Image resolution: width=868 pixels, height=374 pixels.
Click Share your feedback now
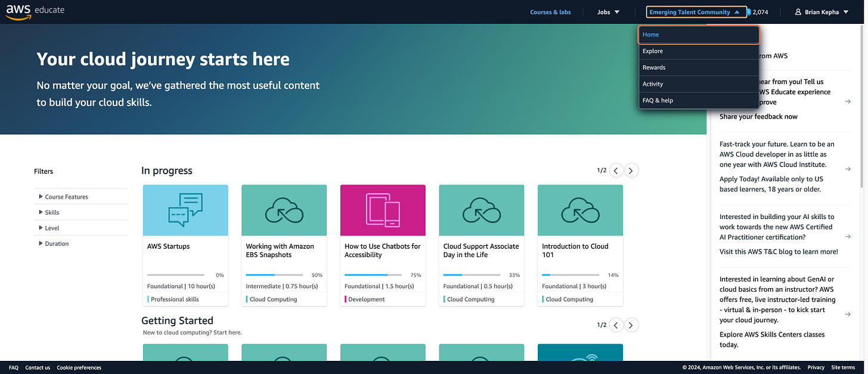point(758,116)
